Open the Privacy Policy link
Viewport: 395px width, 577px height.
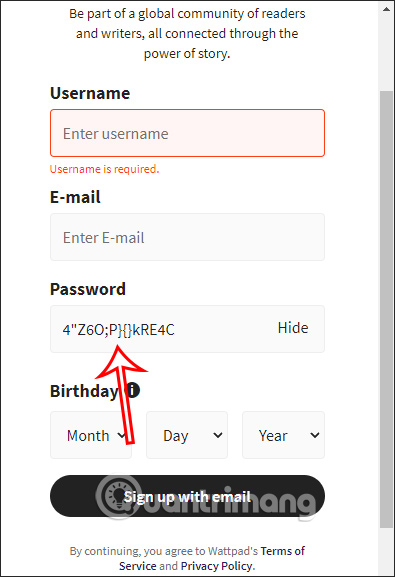(217, 566)
